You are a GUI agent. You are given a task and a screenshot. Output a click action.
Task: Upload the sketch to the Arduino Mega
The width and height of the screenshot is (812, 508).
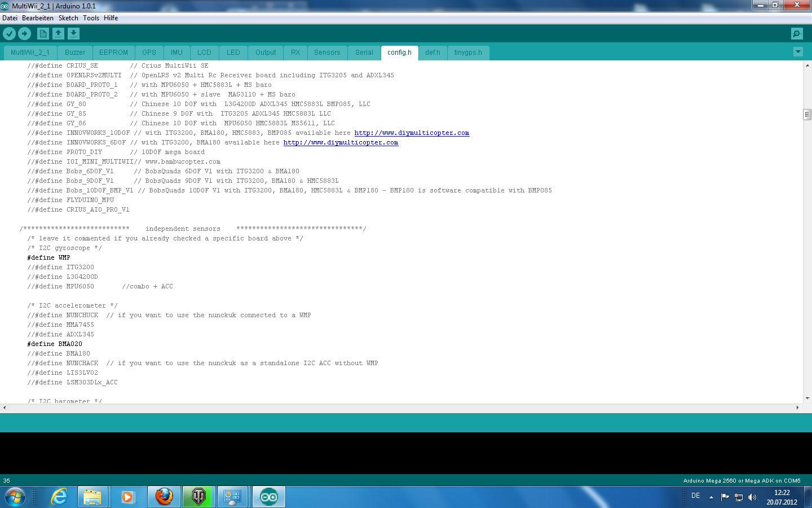(24, 33)
